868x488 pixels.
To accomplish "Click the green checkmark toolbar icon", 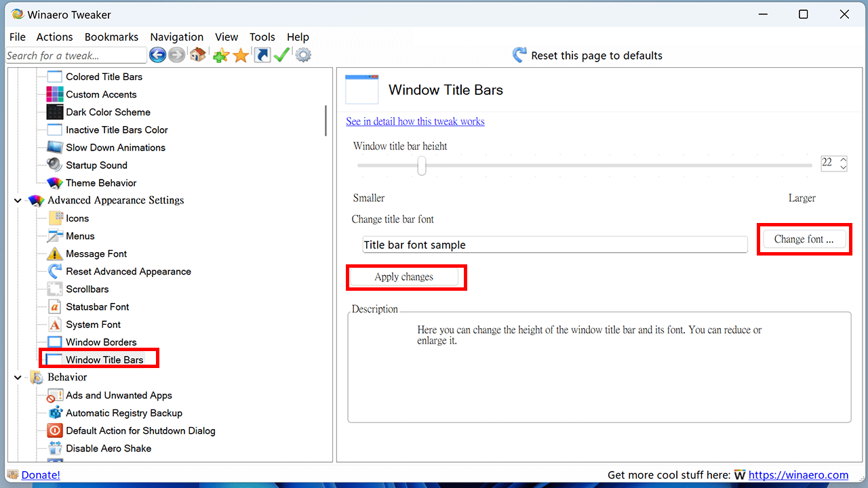I will click(282, 56).
